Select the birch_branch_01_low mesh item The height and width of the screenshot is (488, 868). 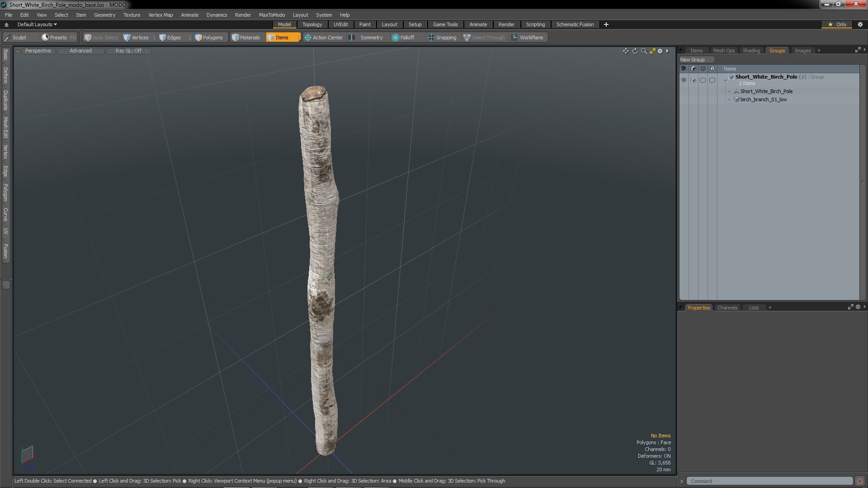[x=763, y=99]
